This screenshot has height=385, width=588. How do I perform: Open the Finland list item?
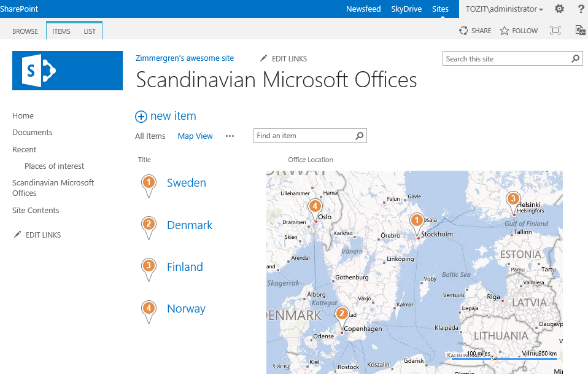[x=185, y=266]
